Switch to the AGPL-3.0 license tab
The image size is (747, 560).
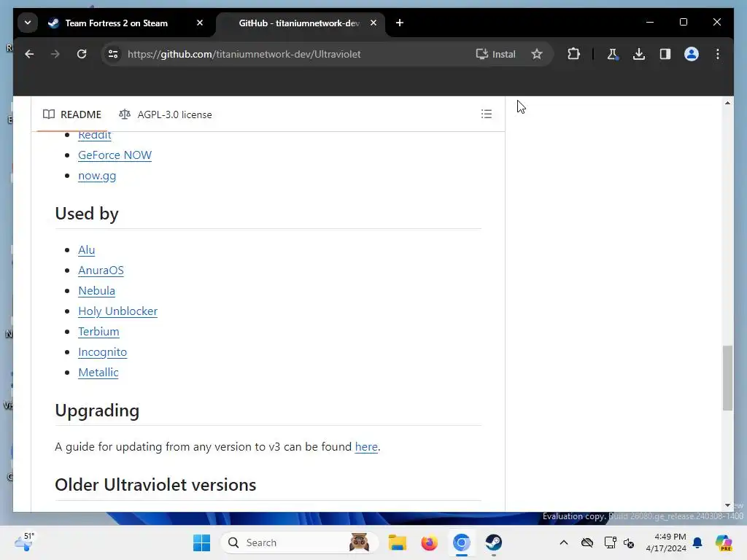click(x=165, y=114)
